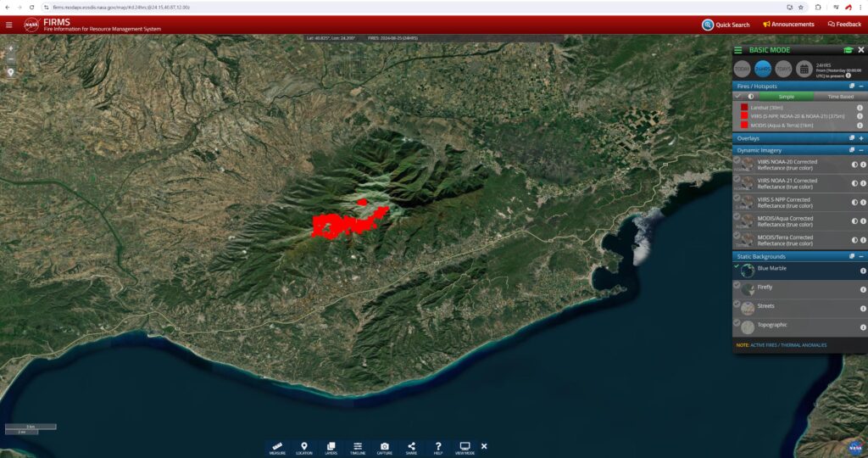Open the Measure tool in bottom toolbar
The height and width of the screenshot is (458, 868).
point(277,447)
